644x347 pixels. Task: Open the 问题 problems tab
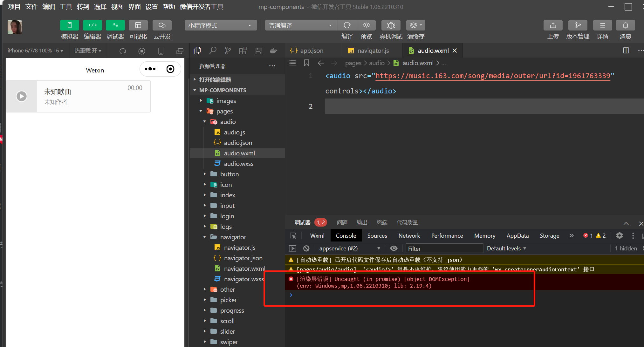[x=342, y=222]
